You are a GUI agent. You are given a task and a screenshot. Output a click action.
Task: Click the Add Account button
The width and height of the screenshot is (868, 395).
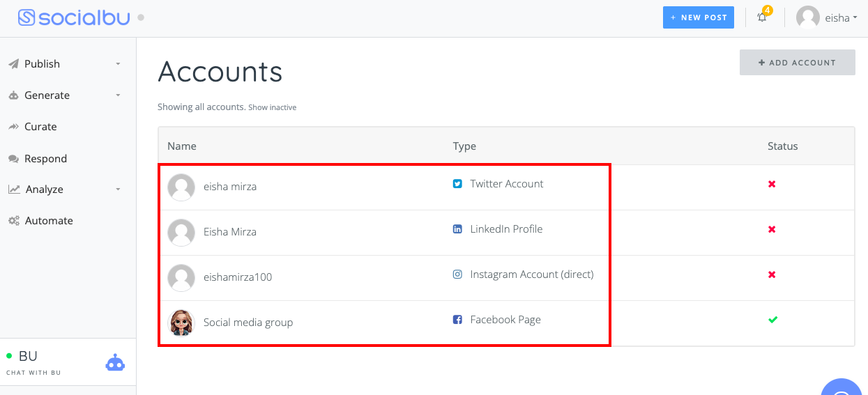pos(798,62)
